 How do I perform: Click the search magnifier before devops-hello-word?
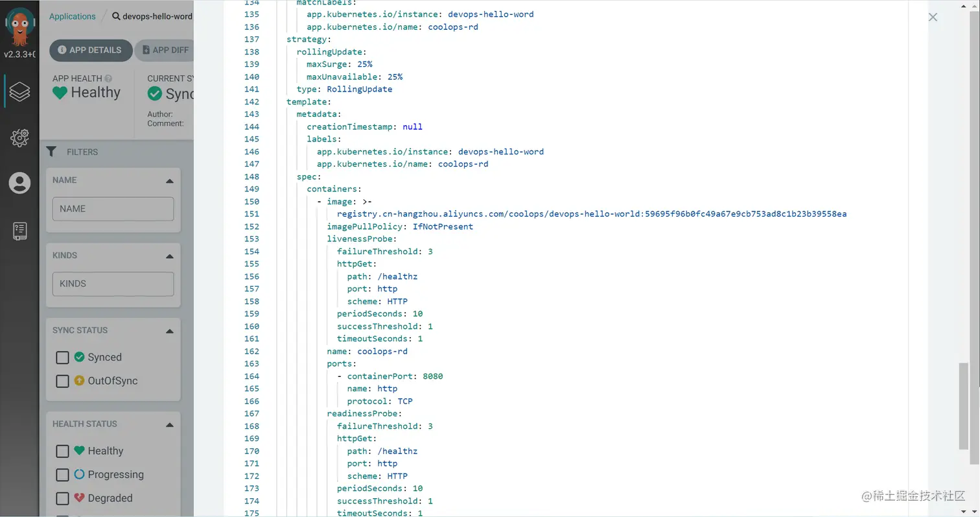click(116, 16)
